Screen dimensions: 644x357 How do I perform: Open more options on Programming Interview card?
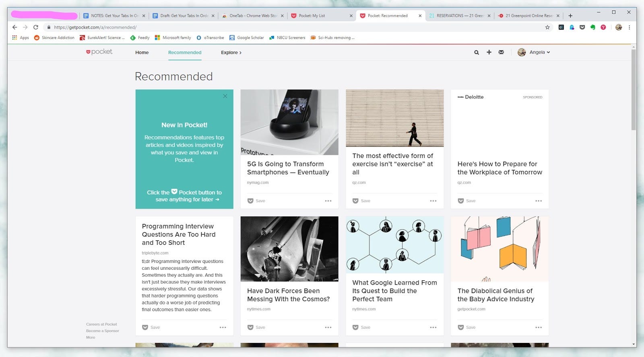point(223,327)
